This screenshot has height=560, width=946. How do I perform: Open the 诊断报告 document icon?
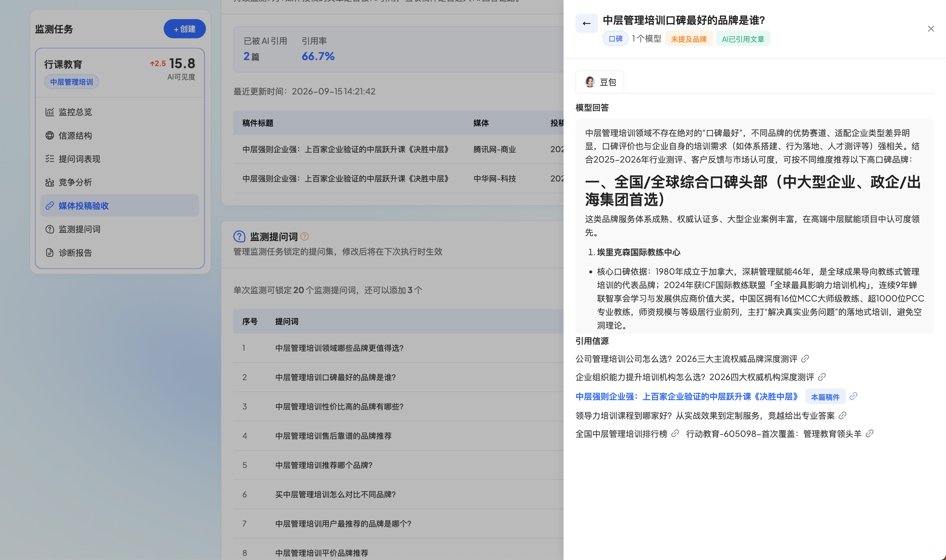click(x=49, y=253)
